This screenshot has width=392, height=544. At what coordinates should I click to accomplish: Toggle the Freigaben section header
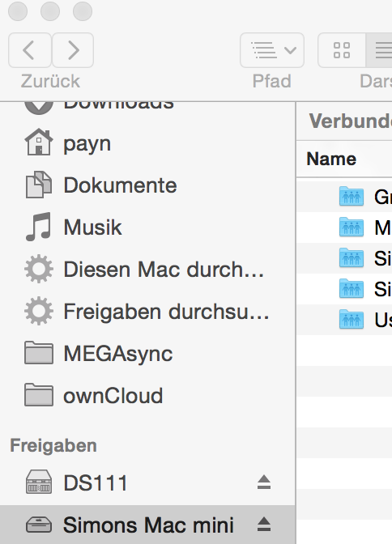53,445
